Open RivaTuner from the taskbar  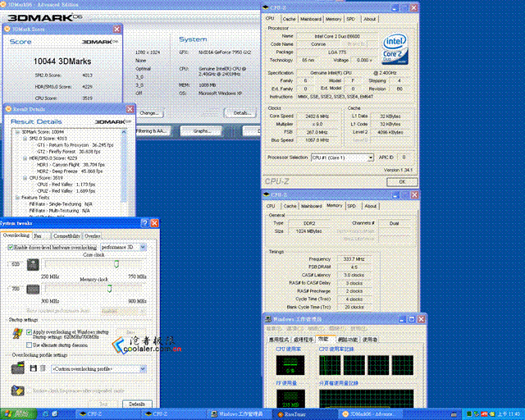coord(291,414)
